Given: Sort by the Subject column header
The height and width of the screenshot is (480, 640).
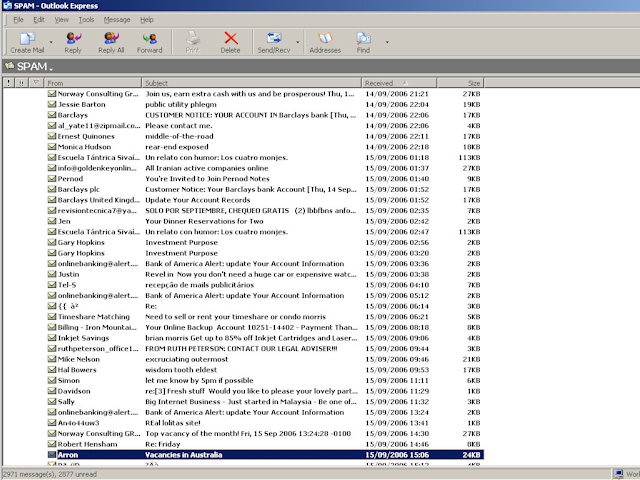Looking at the screenshot, I should click(251, 83).
